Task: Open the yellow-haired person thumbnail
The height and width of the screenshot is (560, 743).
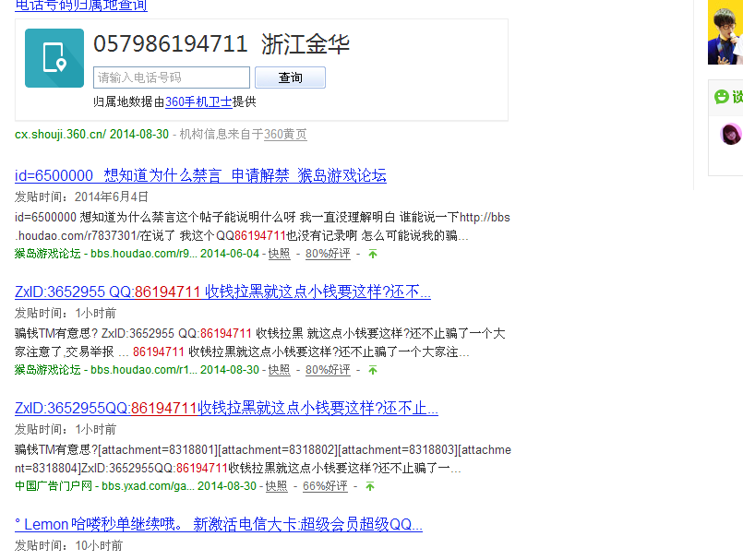Action: (725, 32)
